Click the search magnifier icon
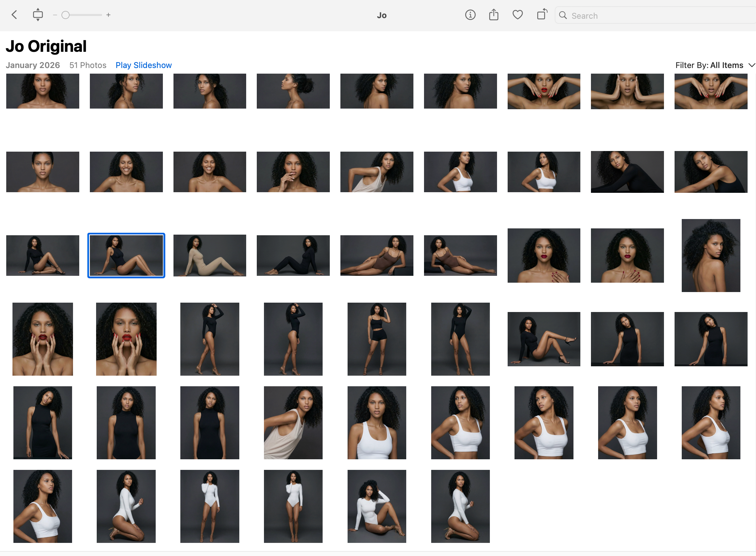Screen dimensions: 756x556 point(563,16)
